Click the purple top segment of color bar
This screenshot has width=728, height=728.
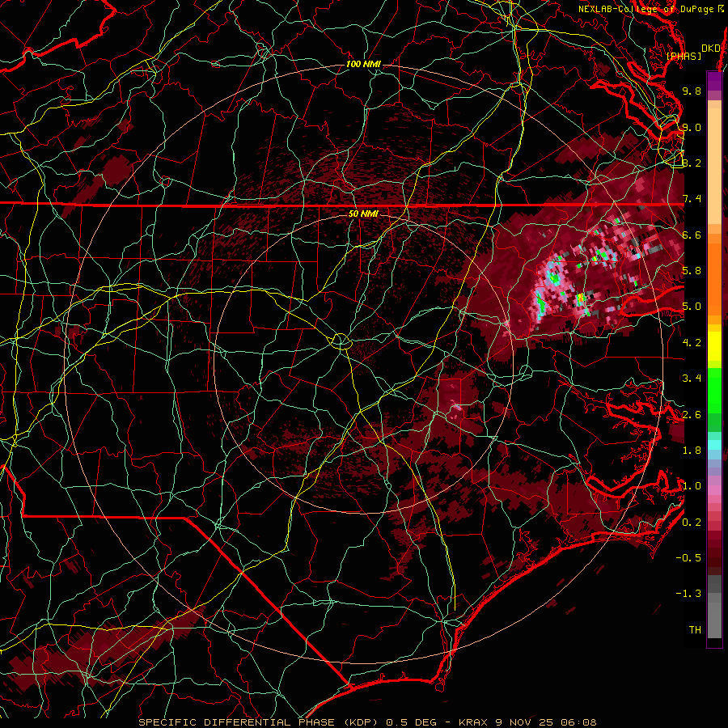714,81
